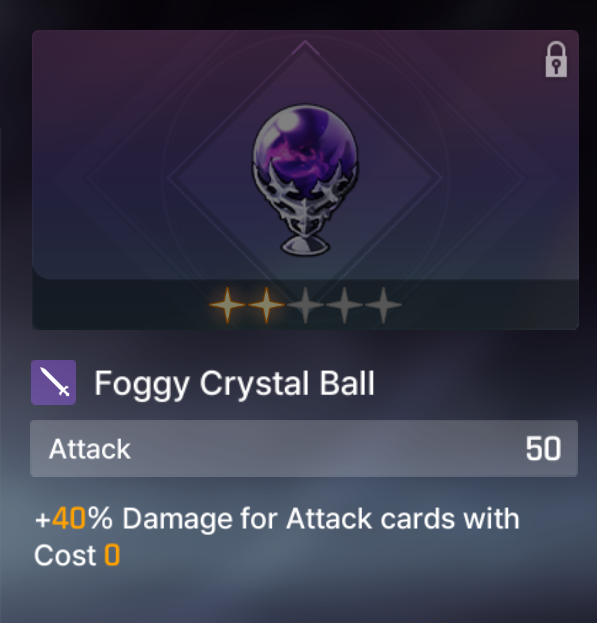This screenshot has height=623, width=597.
Task: Select the Attack stat row
Action: [304, 449]
